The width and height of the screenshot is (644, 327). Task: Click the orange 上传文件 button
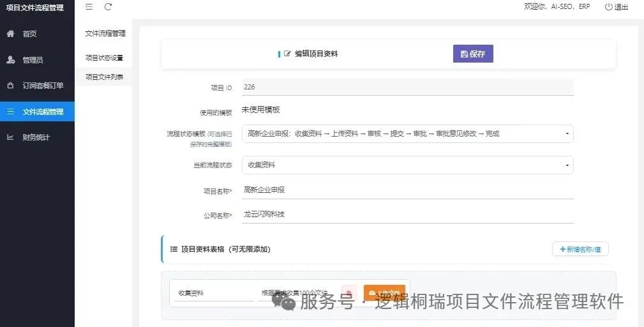(384, 293)
